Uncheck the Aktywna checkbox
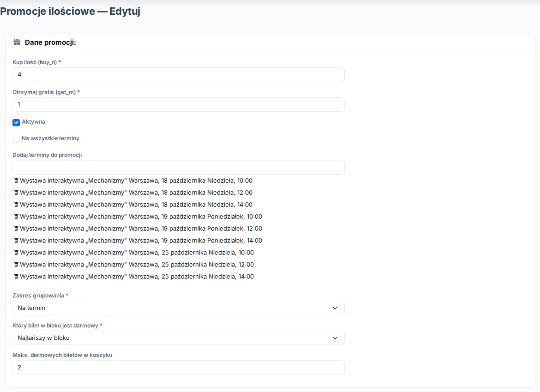Image resolution: width=540 pixels, height=392 pixels. click(x=16, y=123)
